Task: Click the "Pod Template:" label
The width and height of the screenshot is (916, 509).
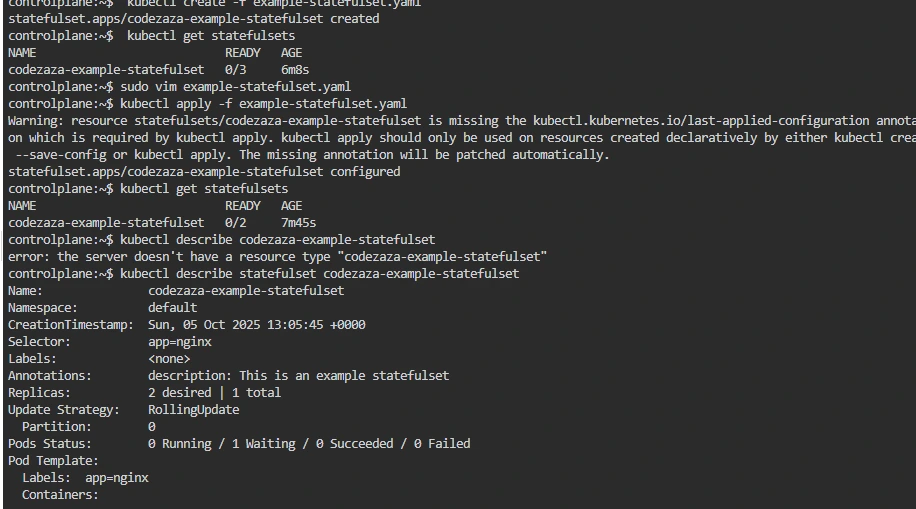Action: click(53, 461)
